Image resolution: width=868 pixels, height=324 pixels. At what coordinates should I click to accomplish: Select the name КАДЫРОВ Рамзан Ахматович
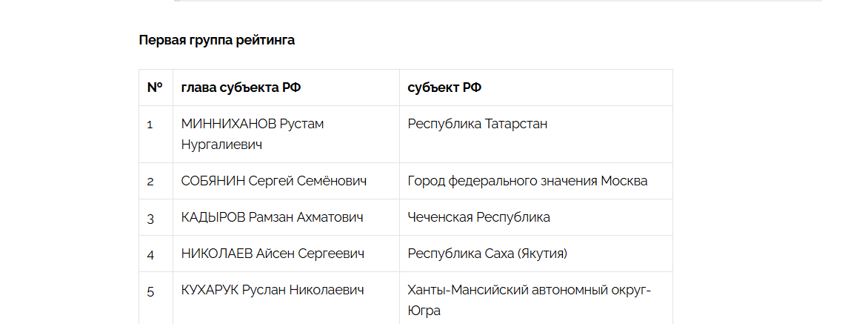coord(273,218)
